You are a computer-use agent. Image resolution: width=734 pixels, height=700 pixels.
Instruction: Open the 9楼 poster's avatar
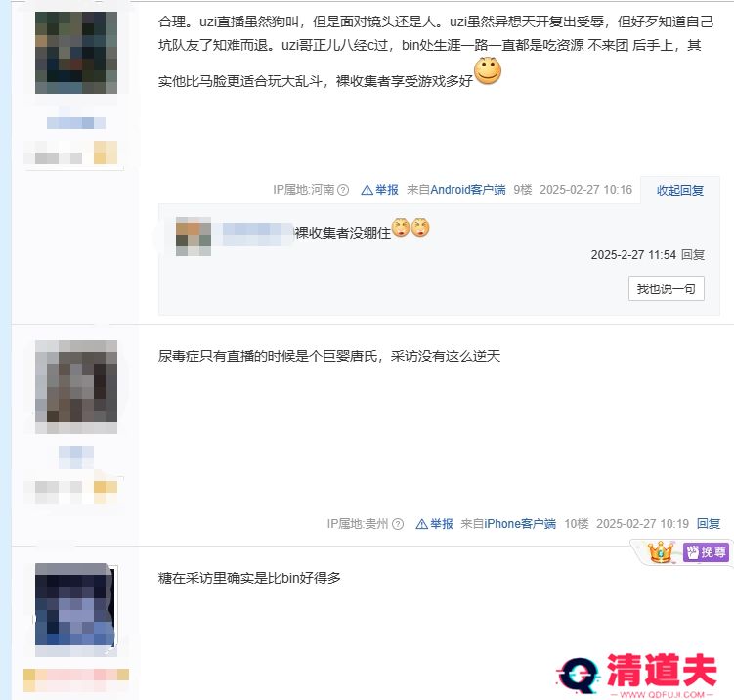click(76, 53)
